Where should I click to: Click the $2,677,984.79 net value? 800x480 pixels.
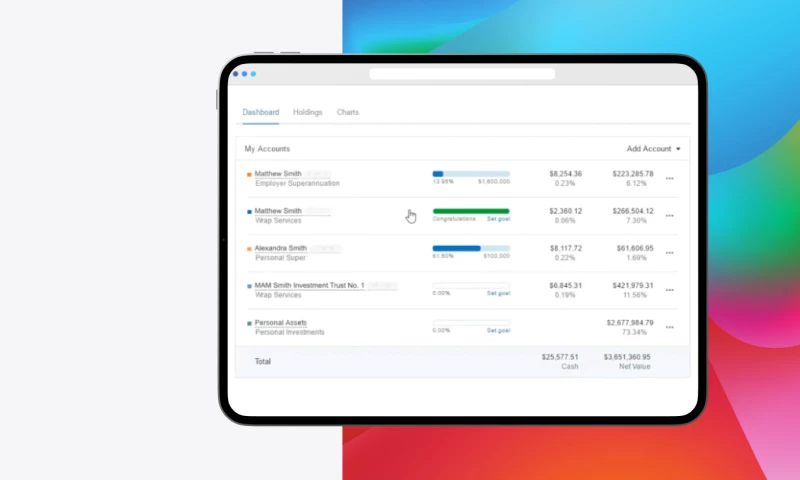click(630, 323)
